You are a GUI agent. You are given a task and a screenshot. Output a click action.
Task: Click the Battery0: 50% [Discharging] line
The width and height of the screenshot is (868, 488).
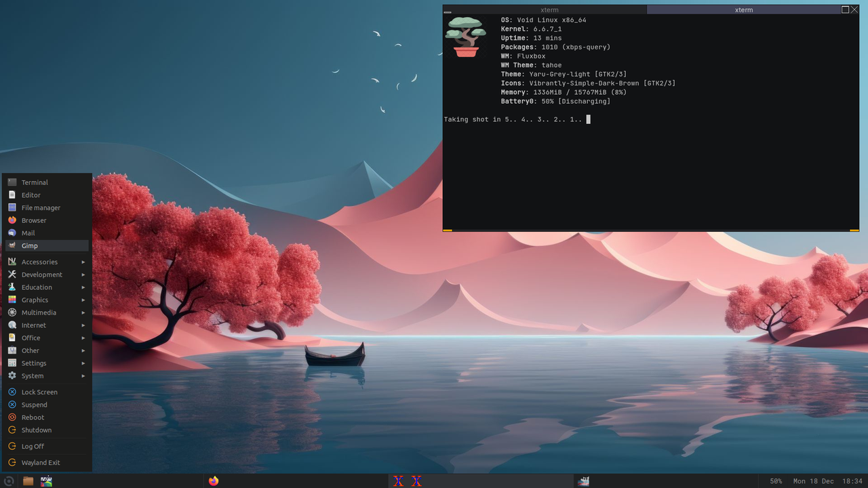(556, 102)
